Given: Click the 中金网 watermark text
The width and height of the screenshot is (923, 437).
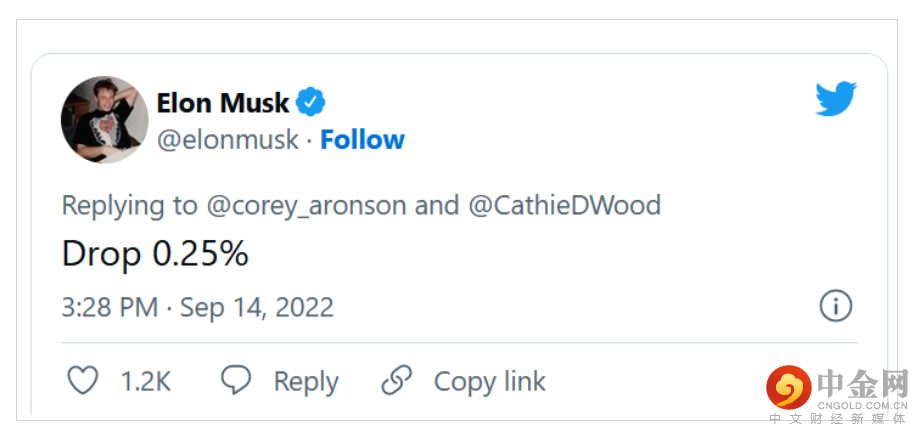Looking at the screenshot, I should pos(862,381).
